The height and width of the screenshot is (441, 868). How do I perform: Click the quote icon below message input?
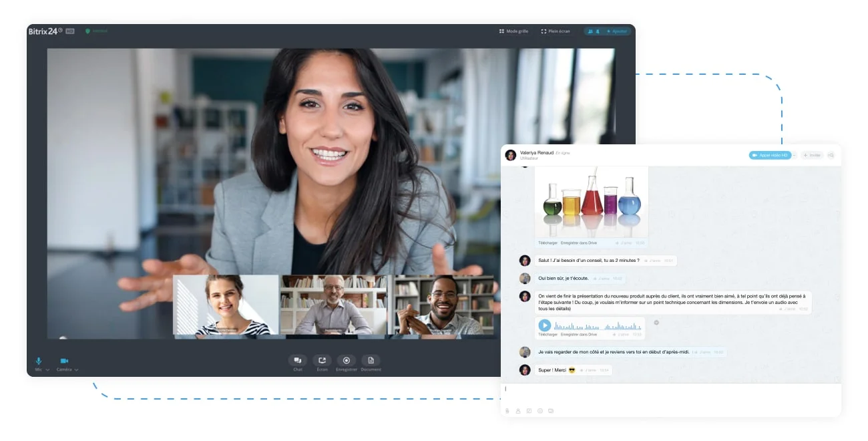(x=529, y=411)
